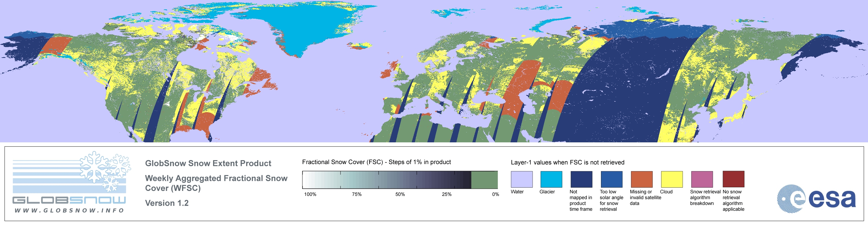Click the 'Layer-1 values when FSC is not retrieved' heading
This screenshot has width=868, height=225.
pos(568,162)
